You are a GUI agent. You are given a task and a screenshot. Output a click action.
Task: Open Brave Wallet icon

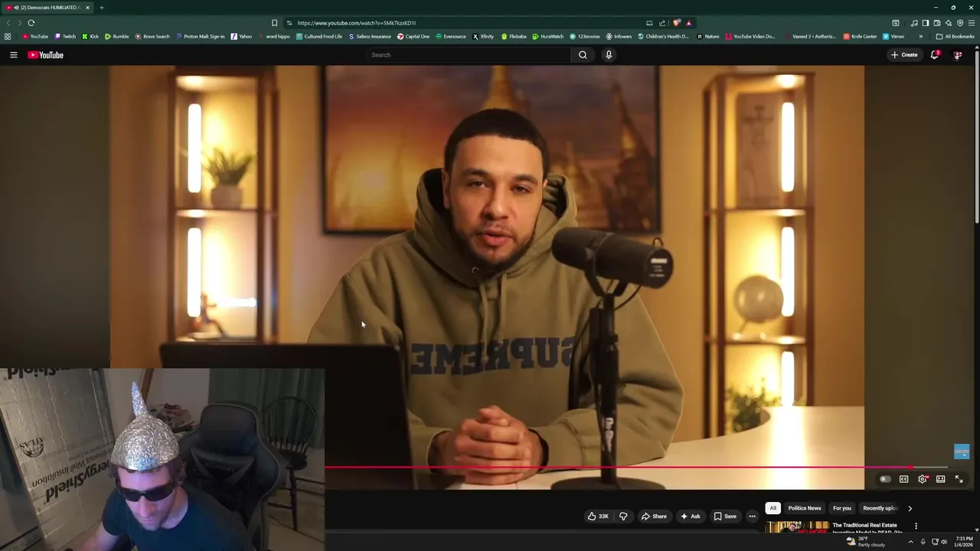click(937, 23)
